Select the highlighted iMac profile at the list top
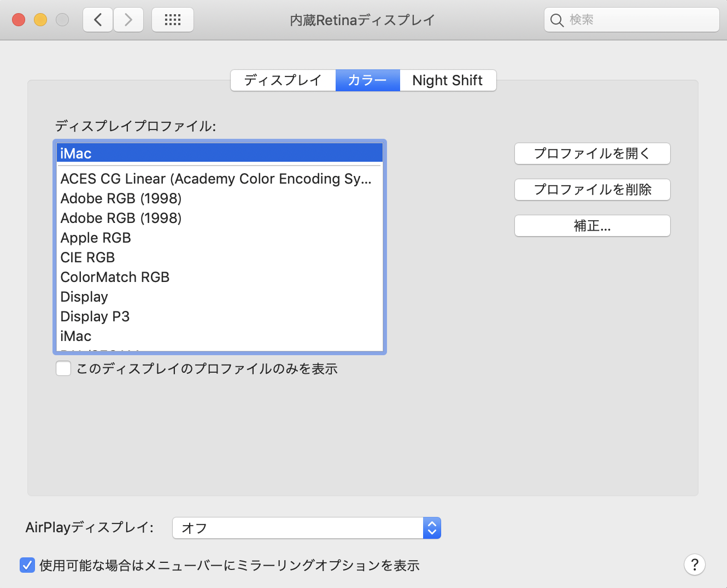 220,154
